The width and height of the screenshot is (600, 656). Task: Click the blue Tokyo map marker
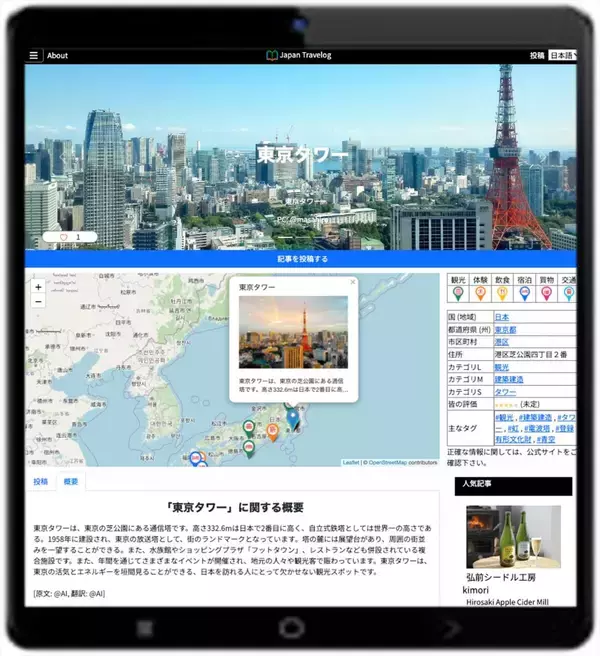(293, 418)
